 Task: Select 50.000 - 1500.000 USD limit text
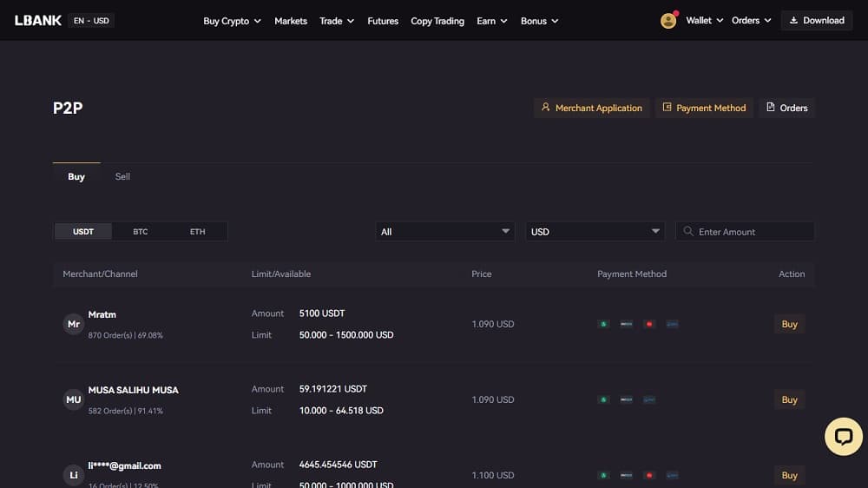(346, 335)
